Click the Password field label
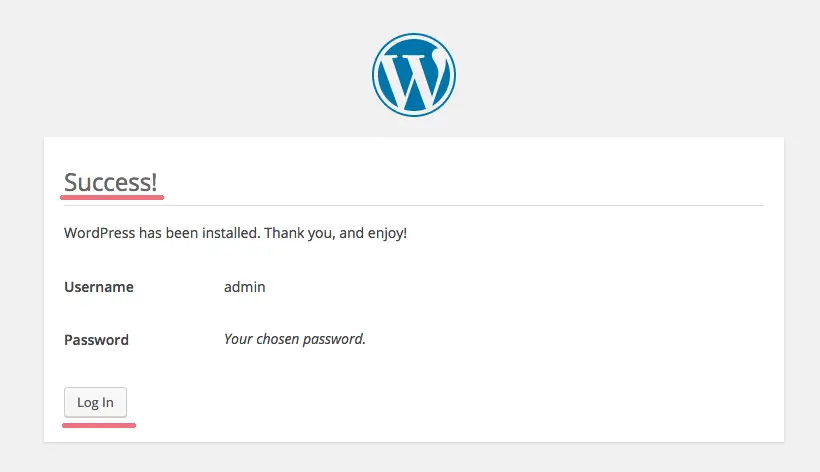 pos(96,340)
